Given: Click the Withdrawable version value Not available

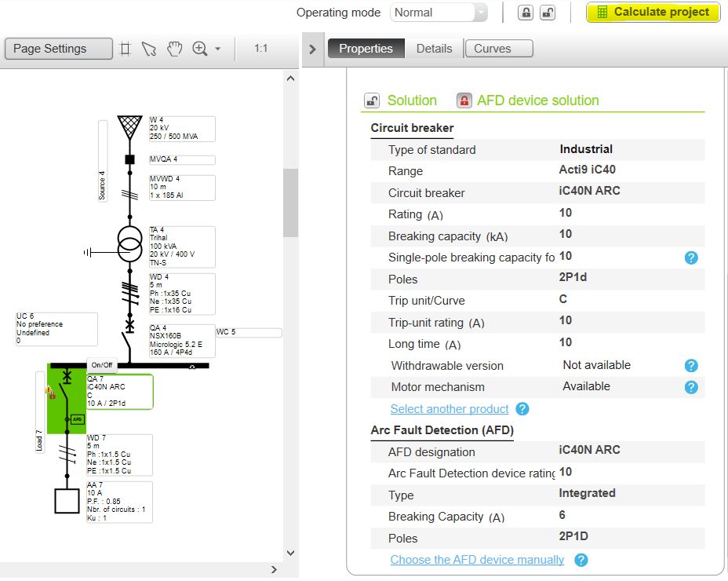Looking at the screenshot, I should 597,365.
